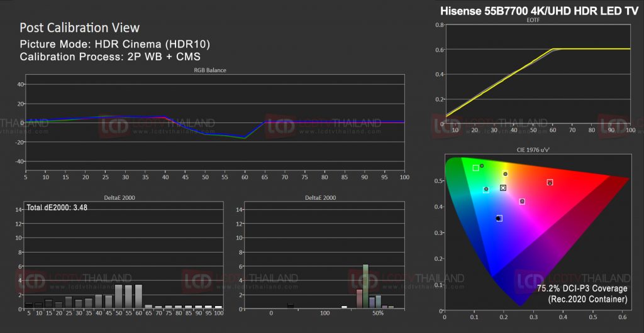Click DeltaE 2000 title above color bars
This screenshot has width=644, height=333.
(x=320, y=198)
